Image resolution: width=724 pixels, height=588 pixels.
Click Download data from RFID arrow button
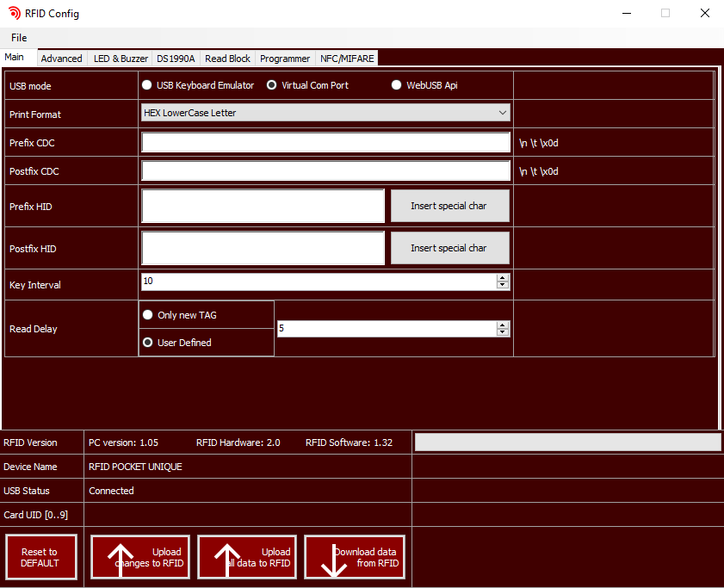[x=354, y=557]
